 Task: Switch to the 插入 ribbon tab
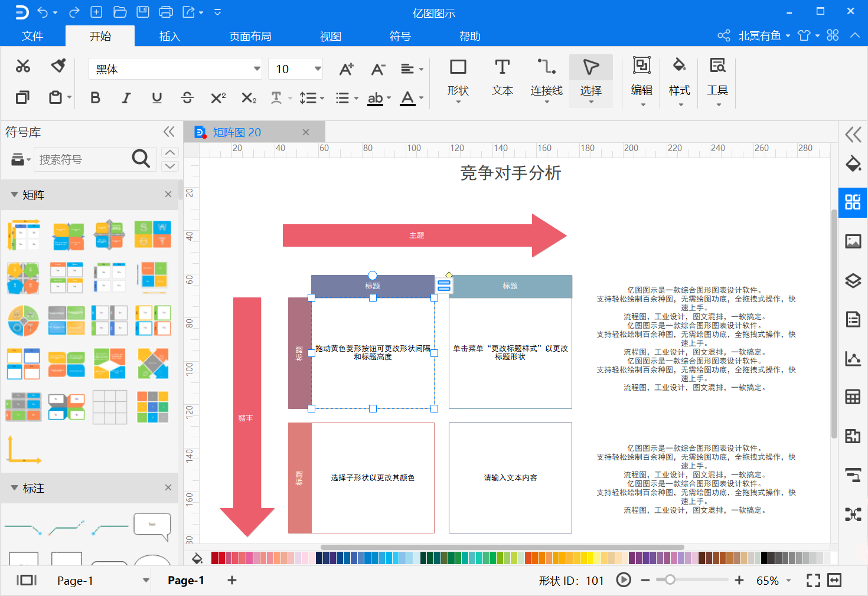click(169, 36)
